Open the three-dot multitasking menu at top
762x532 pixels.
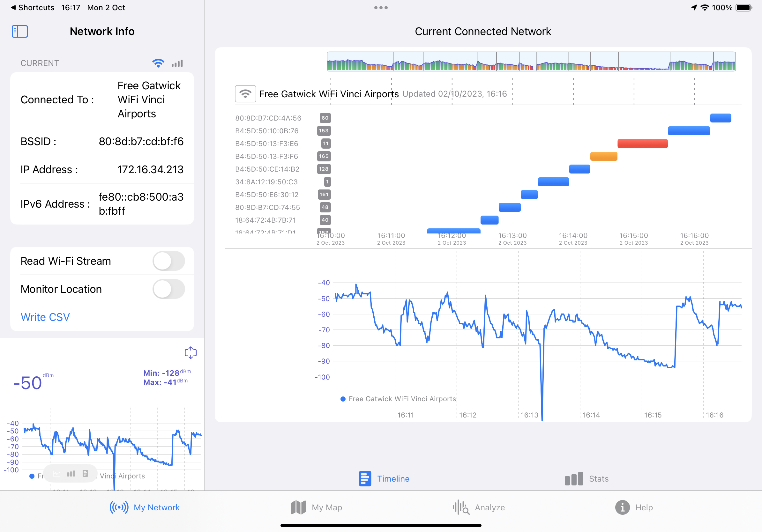[381, 8]
